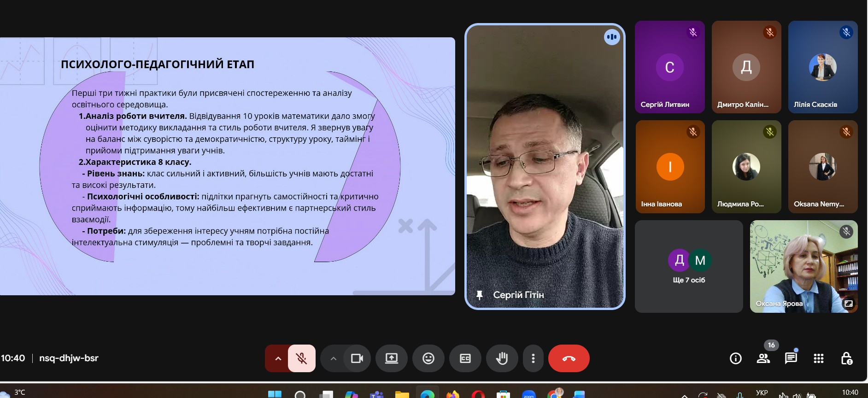
Task: Open Zoom from the Windows taskbar
Action: pos(528,394)
